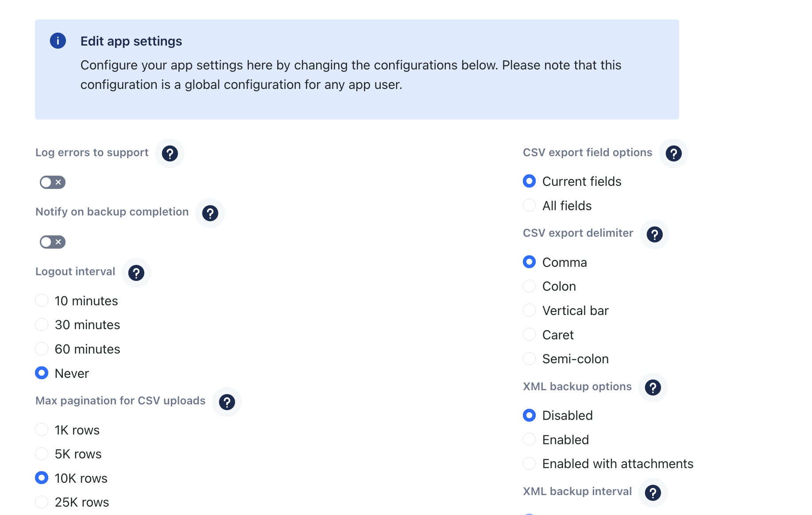Select 10 minutes logout interval

[x=41, y=300]
